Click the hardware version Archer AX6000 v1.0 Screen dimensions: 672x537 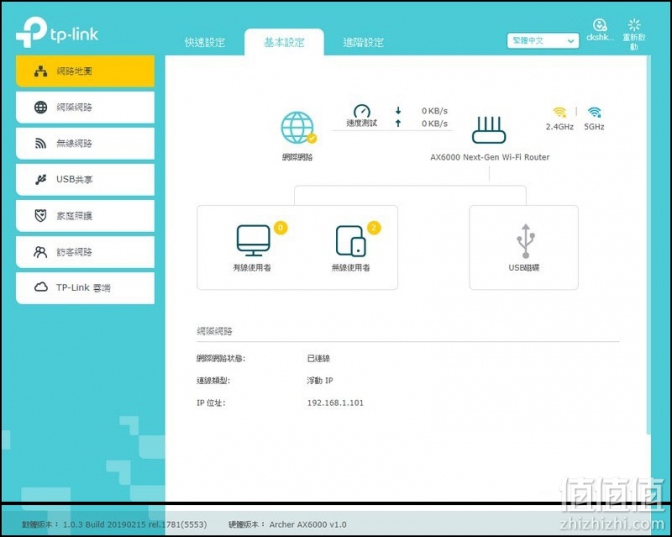pyautogui.click(x=308, y=525)
